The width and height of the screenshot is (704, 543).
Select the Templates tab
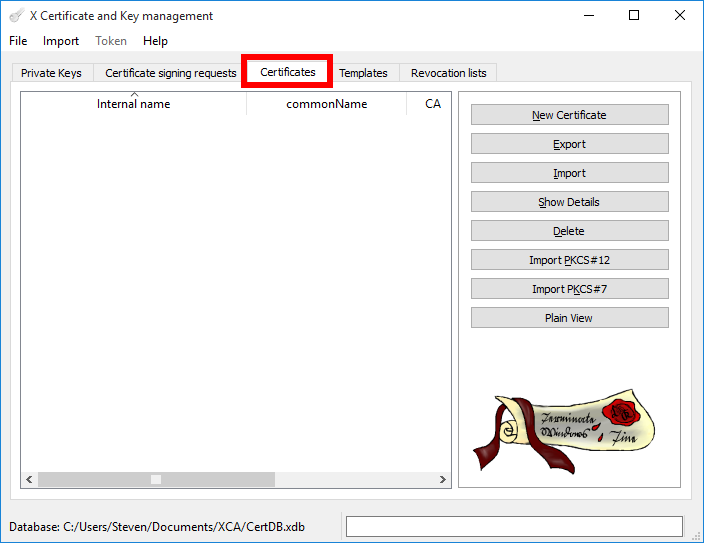pos(363,73)
